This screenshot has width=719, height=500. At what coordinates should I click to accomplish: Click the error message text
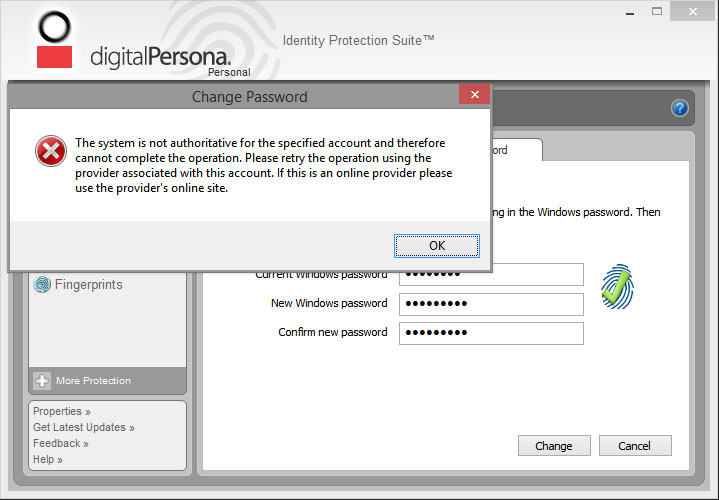pyautogui.click(x=264, y=165)
